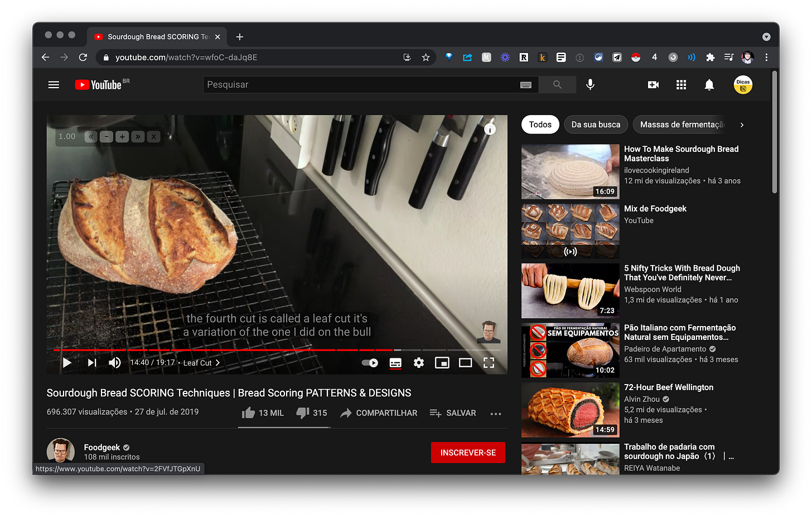This screenshot has height=518, width=812.
Task: Go to YouTube home via logo
Action: click(x=99, y=85)
